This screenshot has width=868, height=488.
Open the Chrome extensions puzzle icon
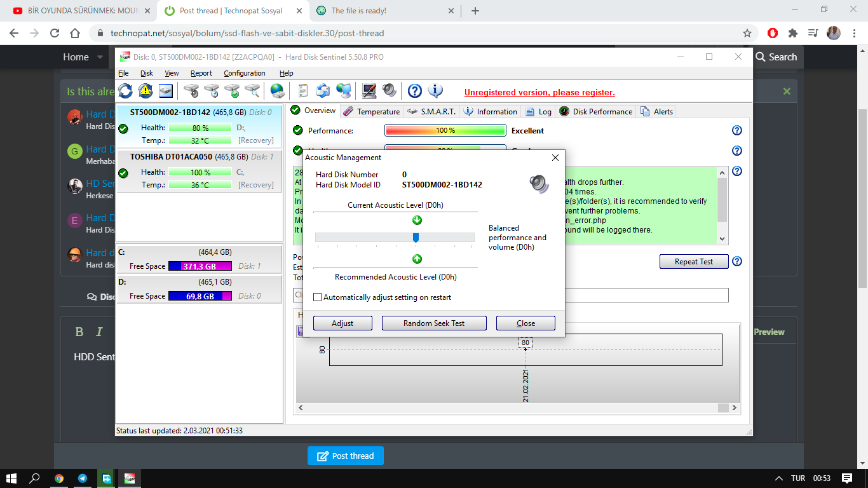coord(793,33)
